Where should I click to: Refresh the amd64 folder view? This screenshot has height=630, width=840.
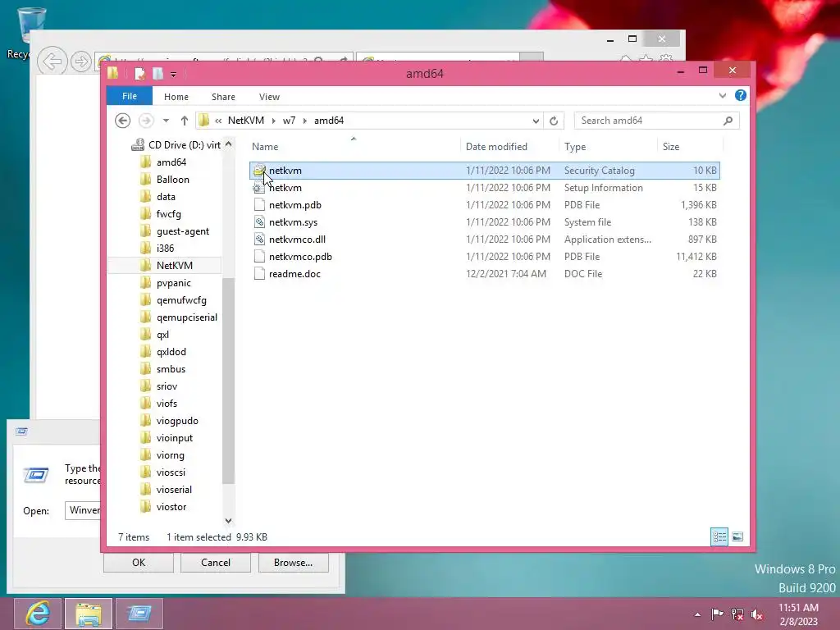click(x=554, y=121)
